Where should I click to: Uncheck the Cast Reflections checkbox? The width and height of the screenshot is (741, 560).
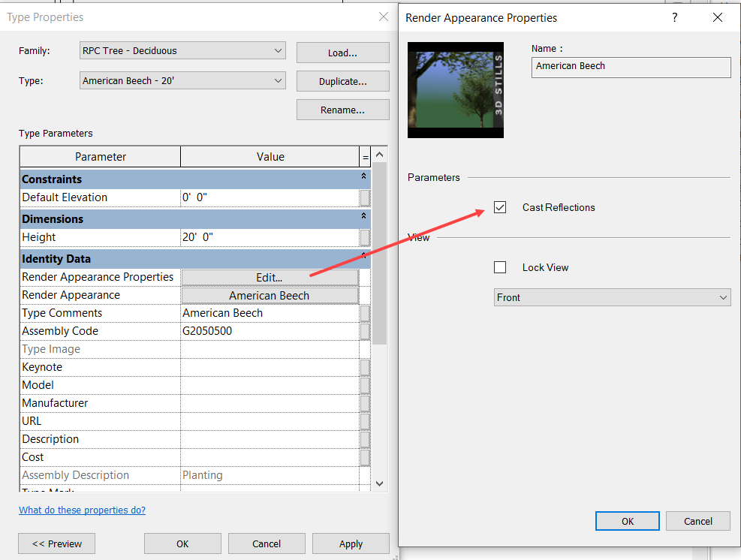(x=500, y=207)
